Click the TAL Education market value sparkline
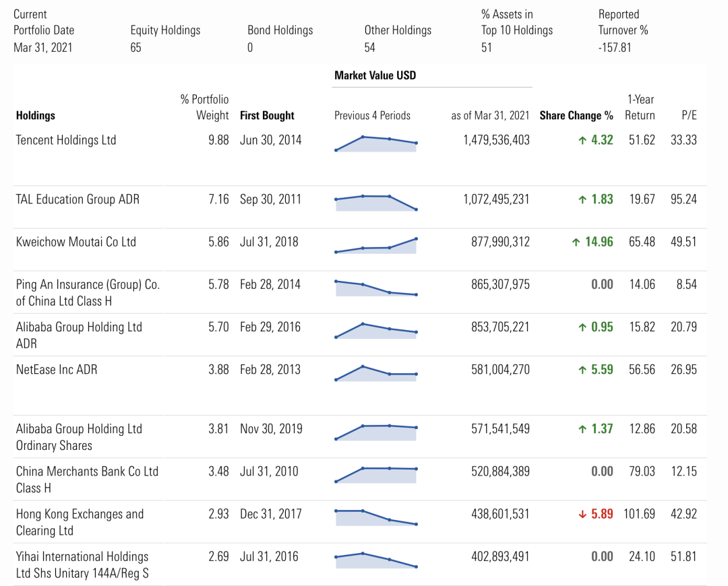Image resolution: width=728 pixels, height=586 pixels. (376, 203)
